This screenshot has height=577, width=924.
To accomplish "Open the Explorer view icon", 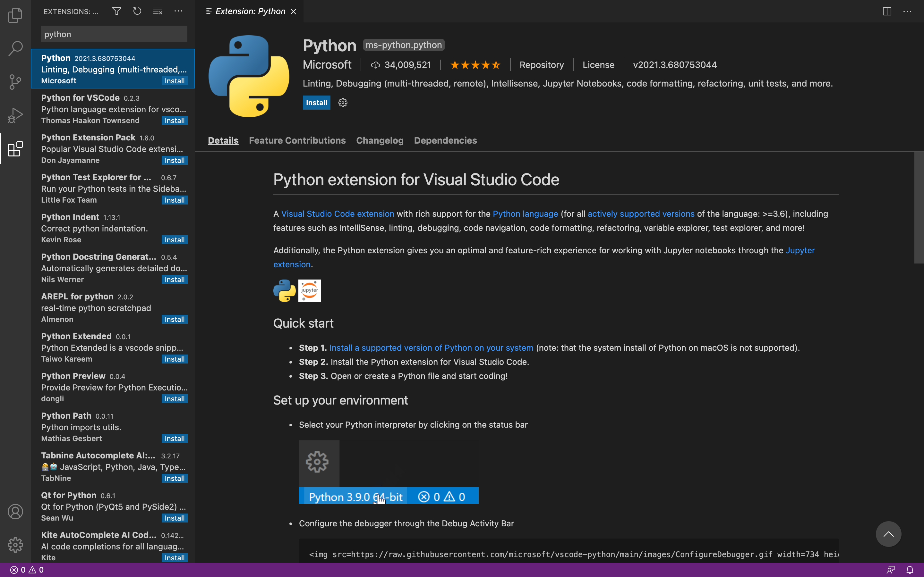I will tap(15, 15).
